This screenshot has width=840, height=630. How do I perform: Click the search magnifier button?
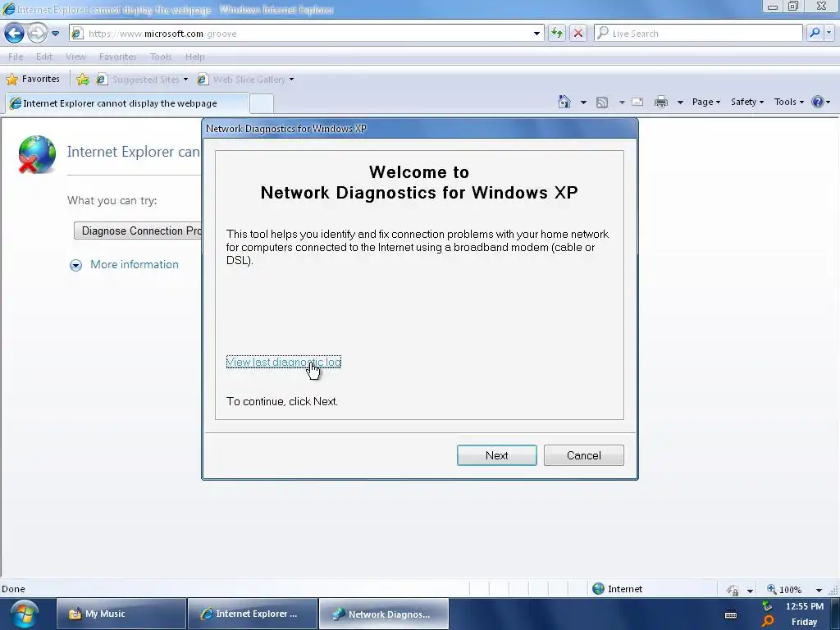pos(815,33)
